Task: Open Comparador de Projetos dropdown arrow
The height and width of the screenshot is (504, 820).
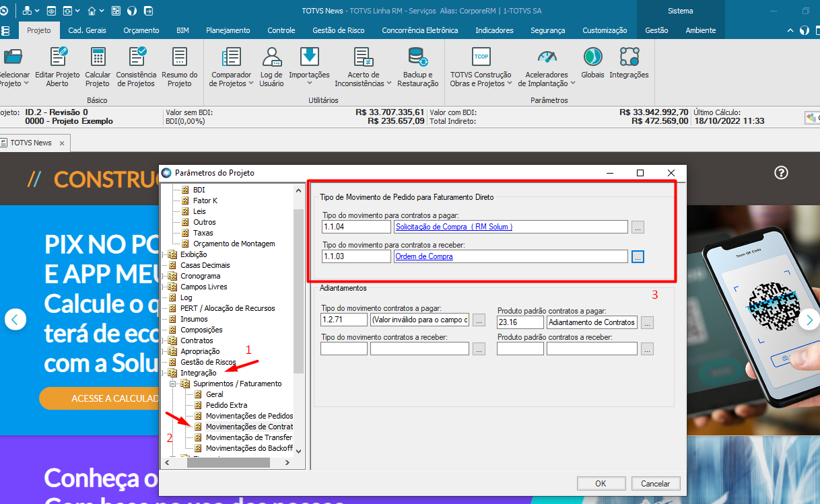Action: tap(250, 83)
